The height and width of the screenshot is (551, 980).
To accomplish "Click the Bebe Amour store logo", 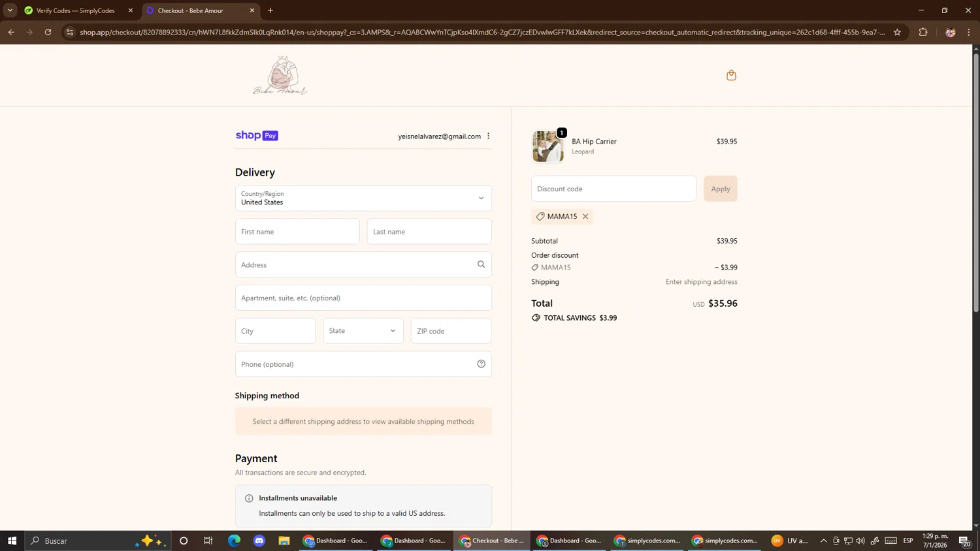I will (x=280, y=75).
